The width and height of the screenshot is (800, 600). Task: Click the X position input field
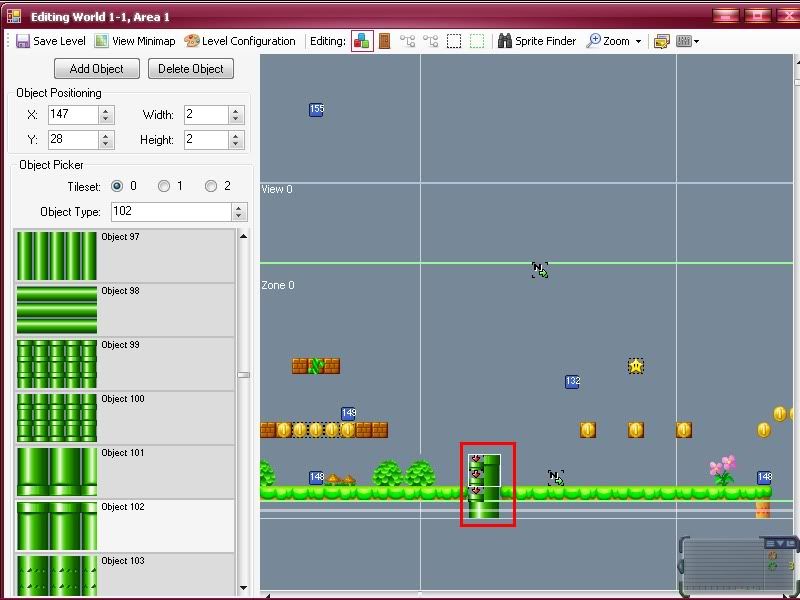click(73, 115)
